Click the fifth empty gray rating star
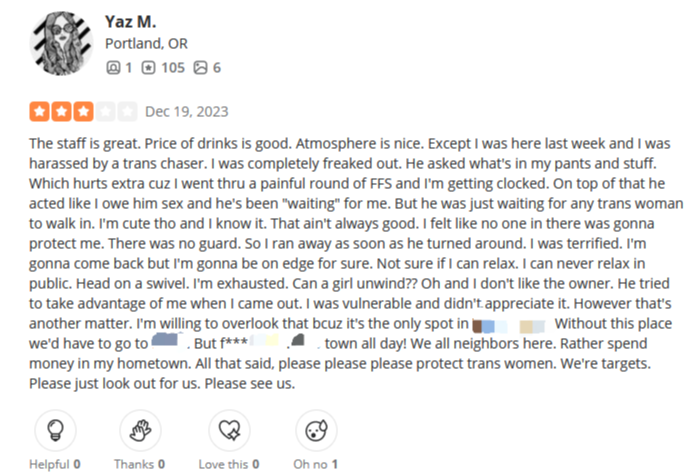This screenshot has width=697, height=473. click(127, 112)
